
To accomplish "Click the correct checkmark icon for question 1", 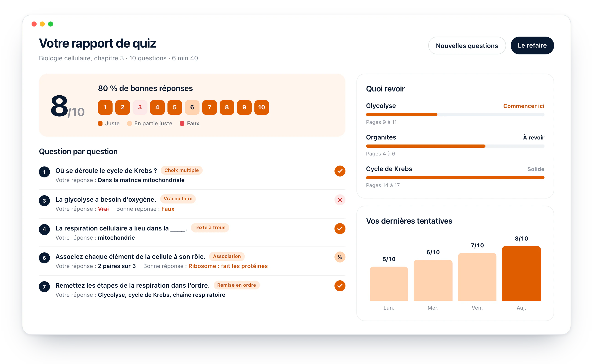I will [x=340, y=171].
